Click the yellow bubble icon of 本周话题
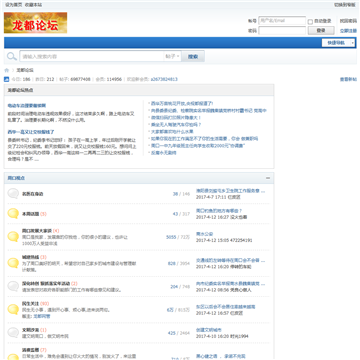The width and height of the screenshot is (360, 360). pos(13,214)
